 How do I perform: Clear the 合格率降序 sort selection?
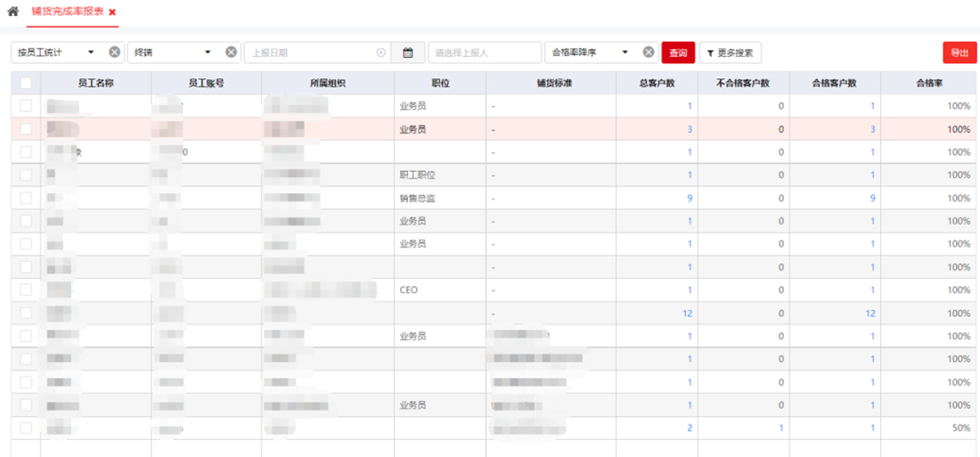[x=649, y=53]
